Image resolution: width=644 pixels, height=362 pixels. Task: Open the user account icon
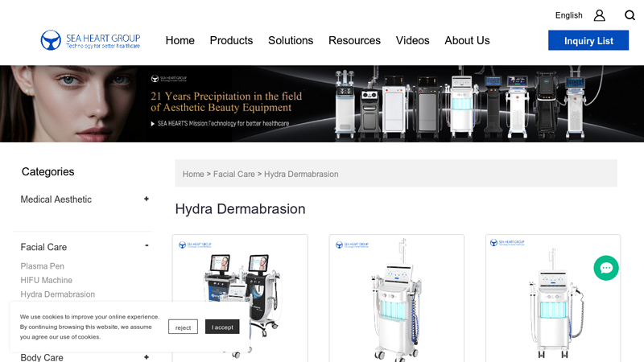pyautogui.click(x=599, y=15)
